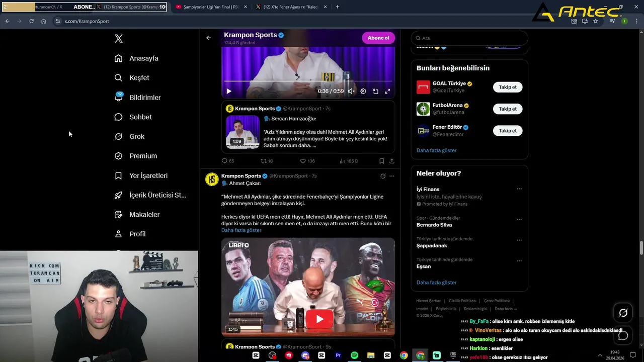Follow GOAL Türkiye

point(508,87)
